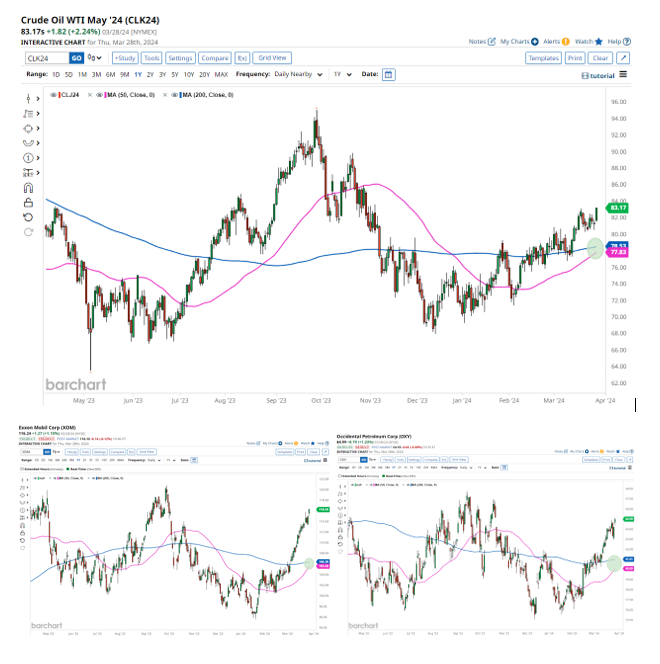Open the Date calendar icon in OXY chart
The height and width of the screenshot is (664, 660).
[504, 468]
